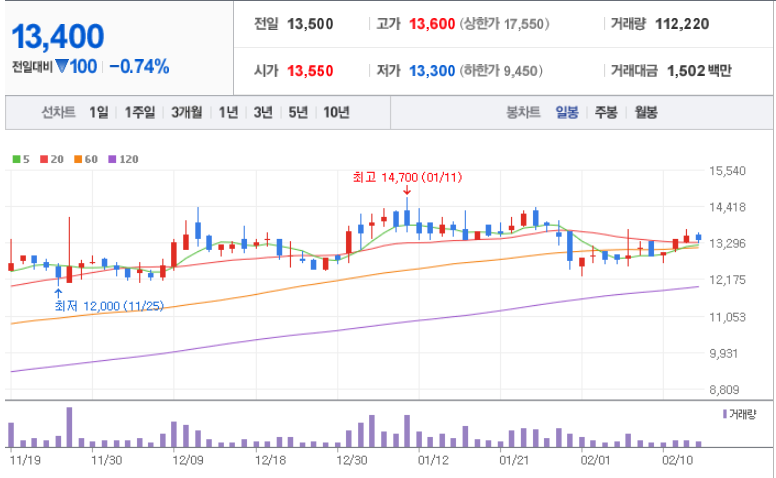Click the 15,540 price axis label

[x=727, y=171]
